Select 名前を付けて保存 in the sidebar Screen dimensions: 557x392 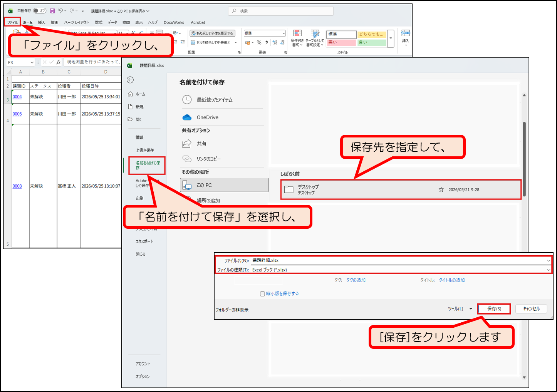pos(147,165)
